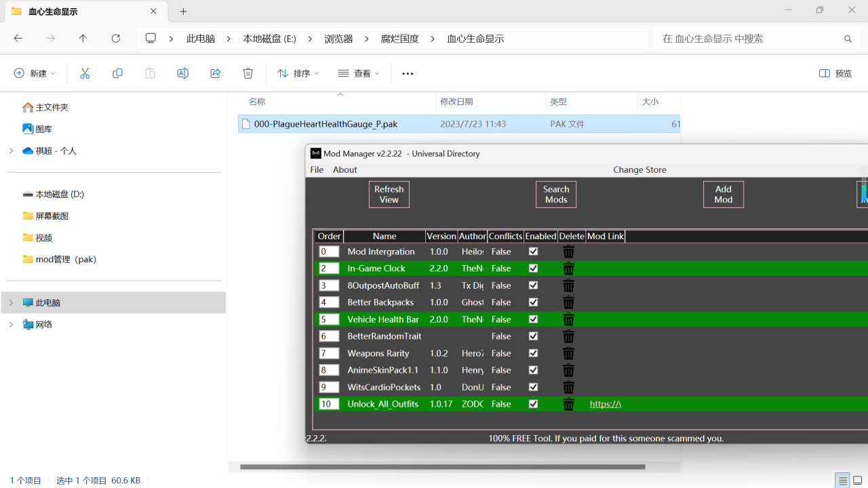Click the search magnifier icon in Explorer
This screenshot has height=488, width=868.
[848, 39]
